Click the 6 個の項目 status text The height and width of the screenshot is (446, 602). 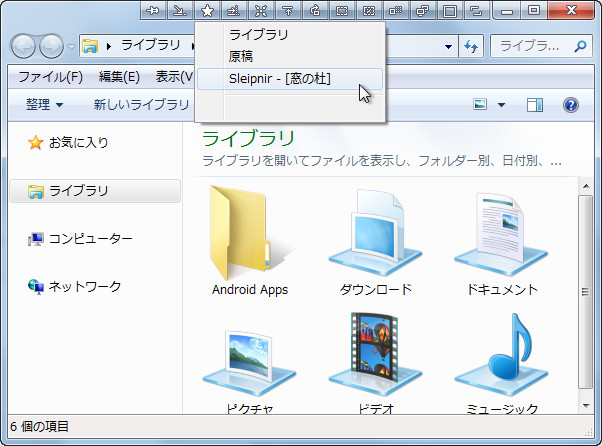[39, 426]
